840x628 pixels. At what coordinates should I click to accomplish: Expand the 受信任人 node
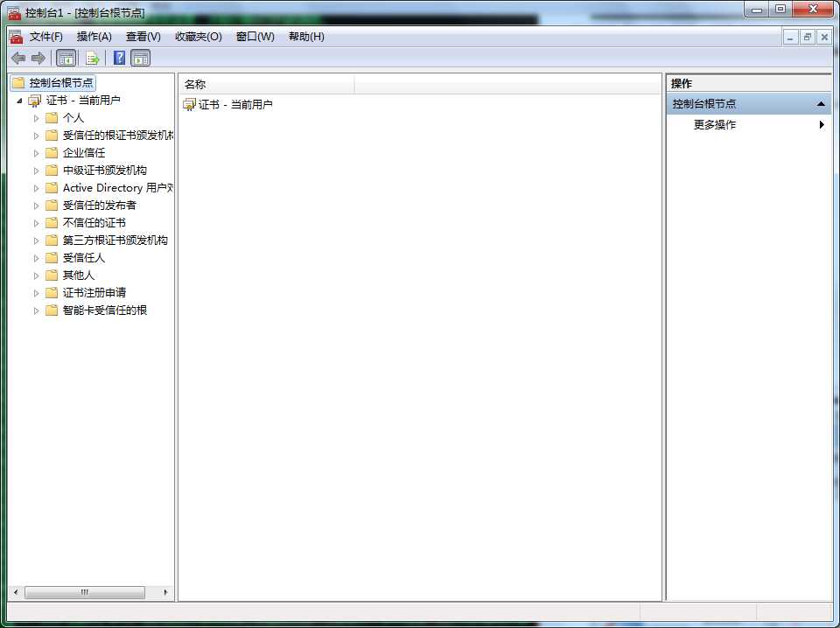(37, 258)
